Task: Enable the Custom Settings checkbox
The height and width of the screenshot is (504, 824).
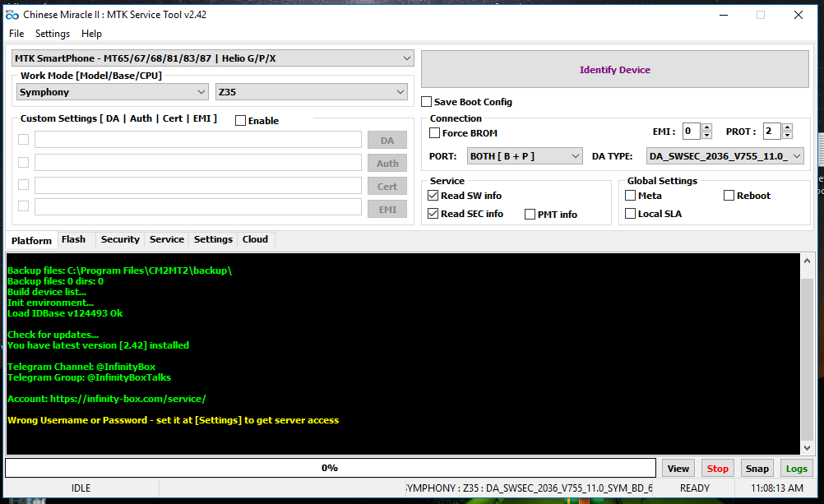Action: click(241, 121)
